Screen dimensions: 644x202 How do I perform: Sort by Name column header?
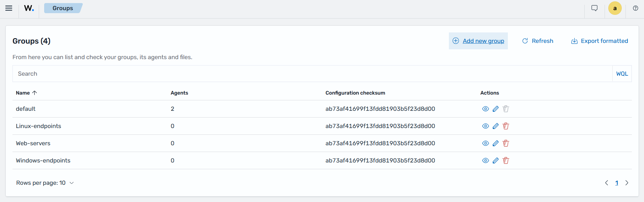(x=26, y=93)
